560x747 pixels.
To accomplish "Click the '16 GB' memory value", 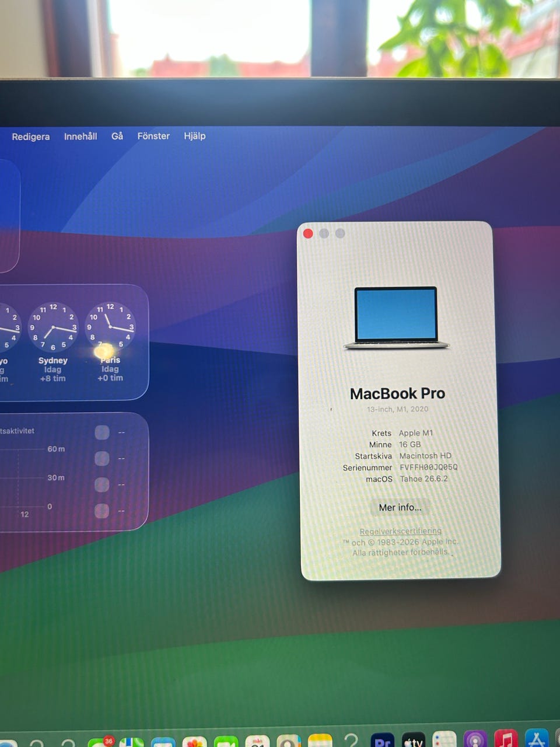I will coord(410,445).
